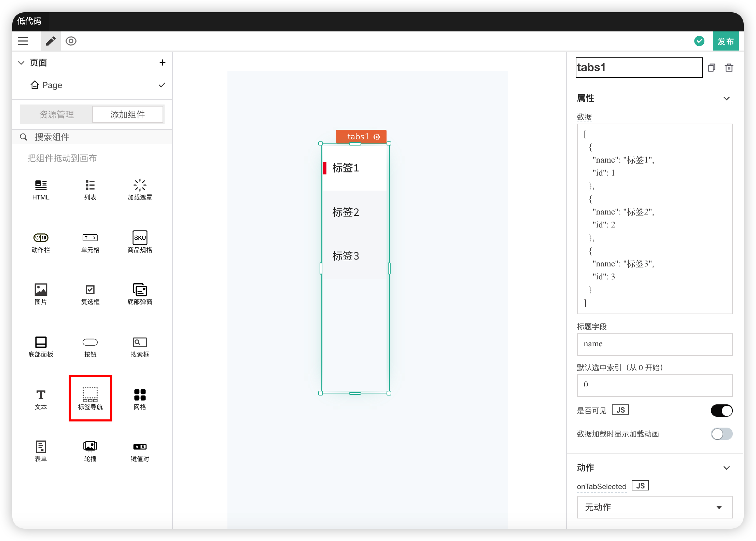This screenshot has height=541, width=756.
Task: Collapse the 页面 tree chevron
Action: (x=21, y=63)
